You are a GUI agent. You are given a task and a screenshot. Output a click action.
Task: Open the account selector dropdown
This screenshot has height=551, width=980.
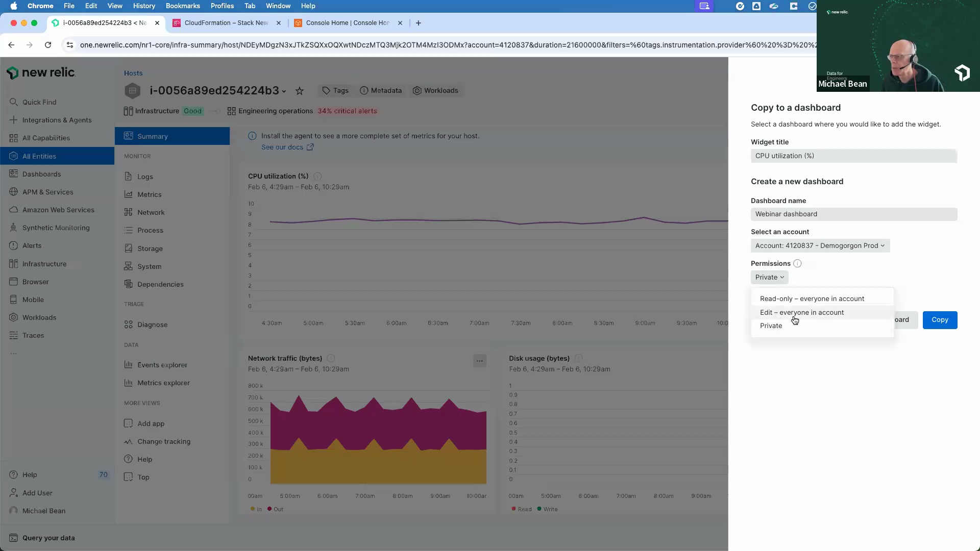[x=820, y=245]
